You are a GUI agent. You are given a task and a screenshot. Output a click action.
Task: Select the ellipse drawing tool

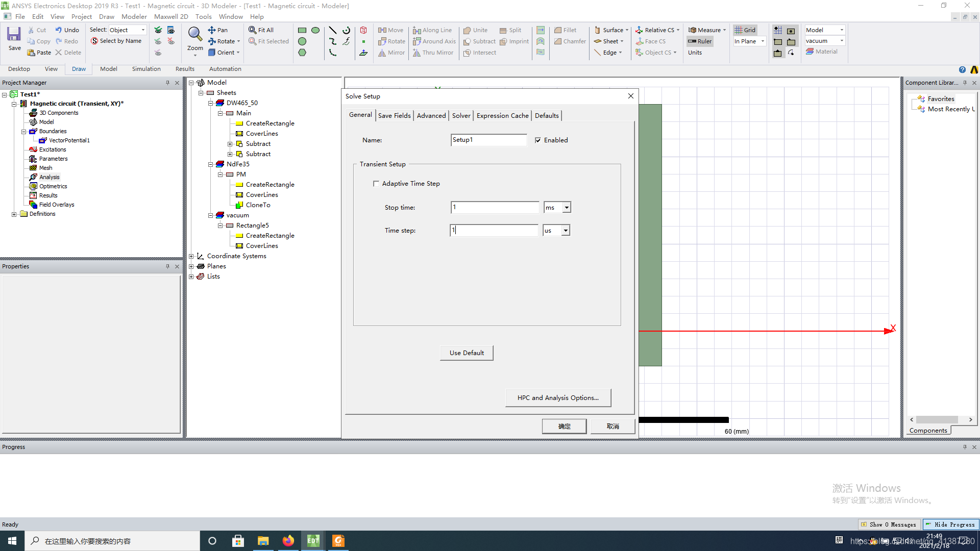pos(315,30)
